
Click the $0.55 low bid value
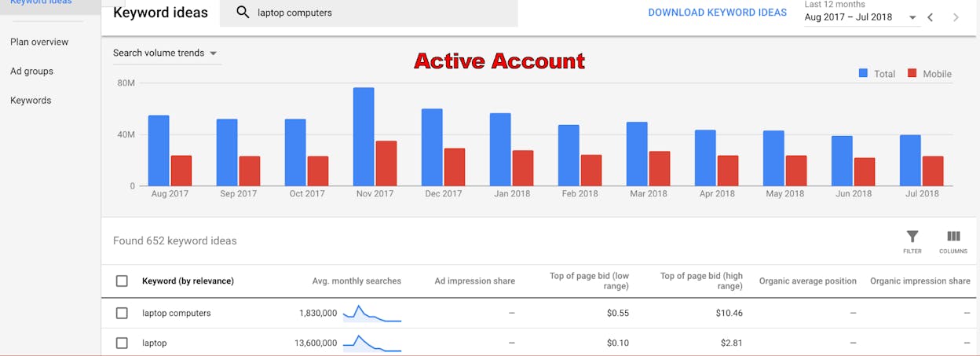618,313
